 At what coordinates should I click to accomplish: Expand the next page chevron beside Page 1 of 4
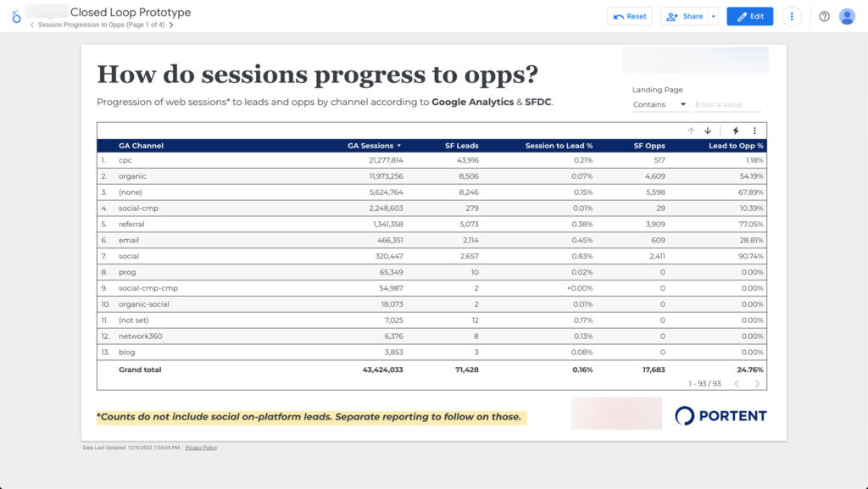point(170,25)
